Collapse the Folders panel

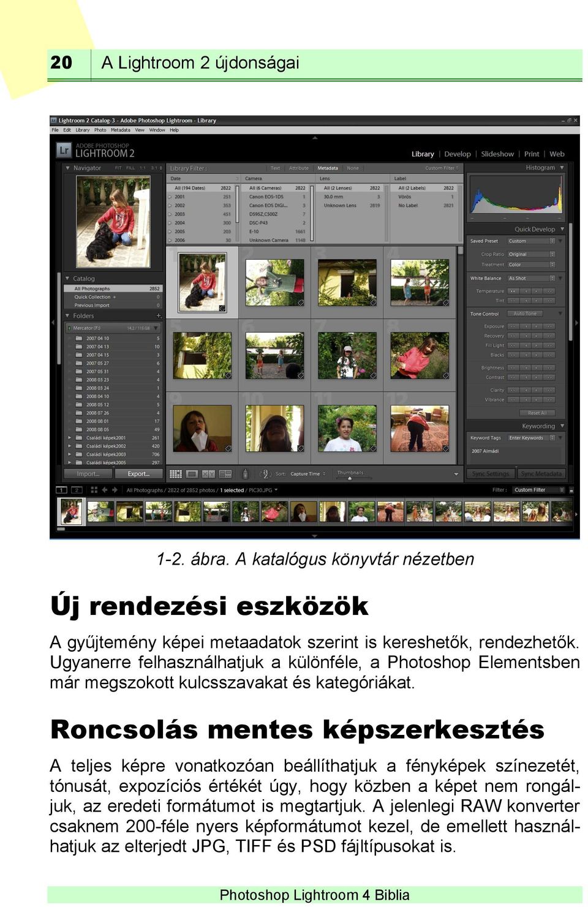tap(67, 315)
